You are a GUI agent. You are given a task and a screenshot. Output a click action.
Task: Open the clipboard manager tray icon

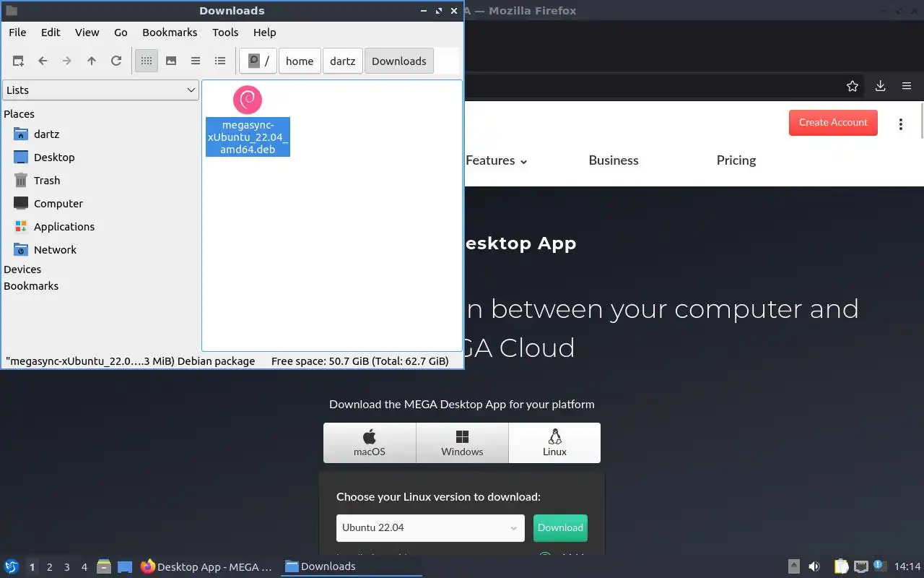tap(841, 567)
